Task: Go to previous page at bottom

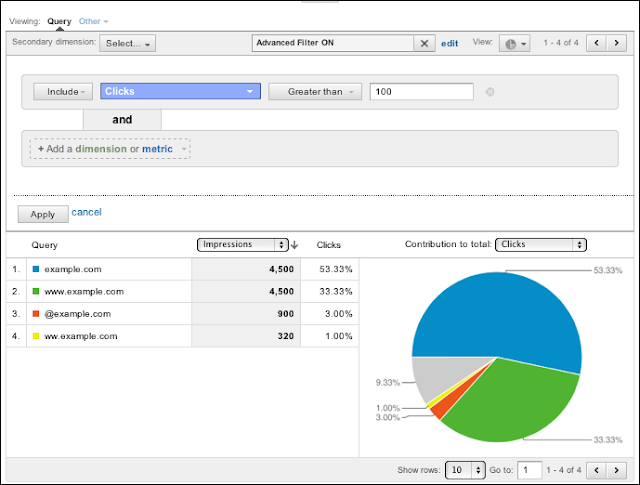Action: click(x=597, y=469)
